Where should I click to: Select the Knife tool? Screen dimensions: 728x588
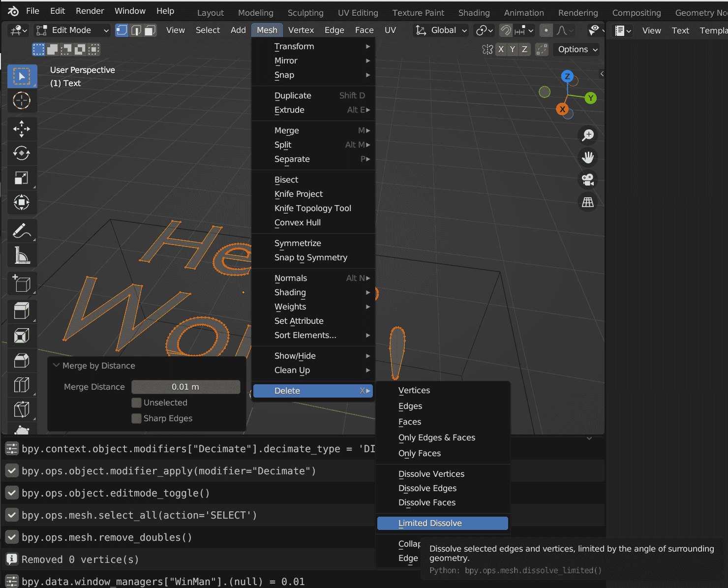[22, 409]
